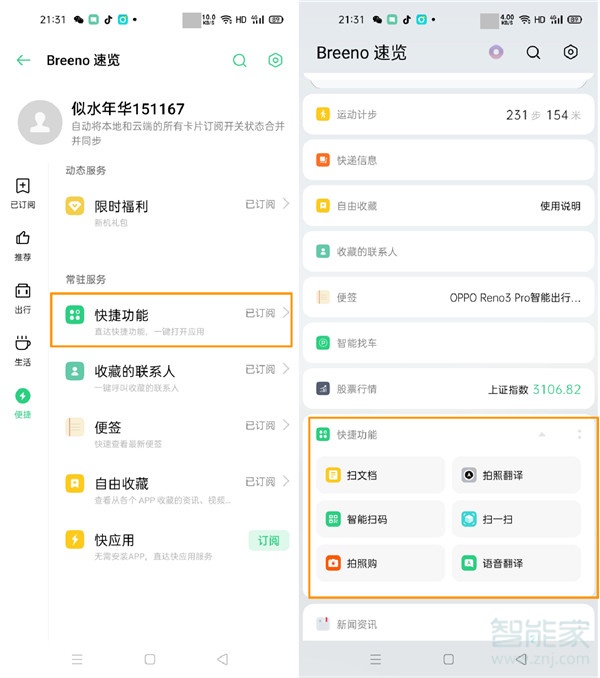Screen dimensions: 600x678
Task: Open 拍照购 shortcut
Action: point(380,563)
